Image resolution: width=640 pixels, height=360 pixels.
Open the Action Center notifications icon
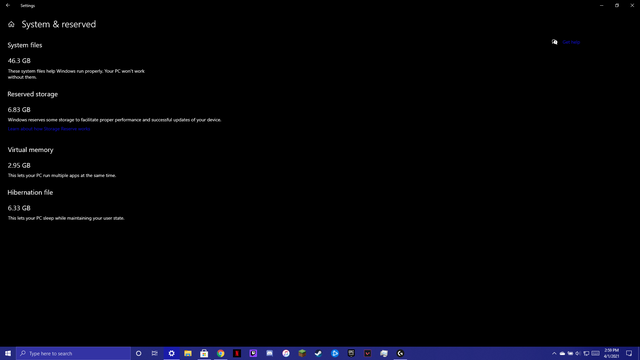point(629,353)
